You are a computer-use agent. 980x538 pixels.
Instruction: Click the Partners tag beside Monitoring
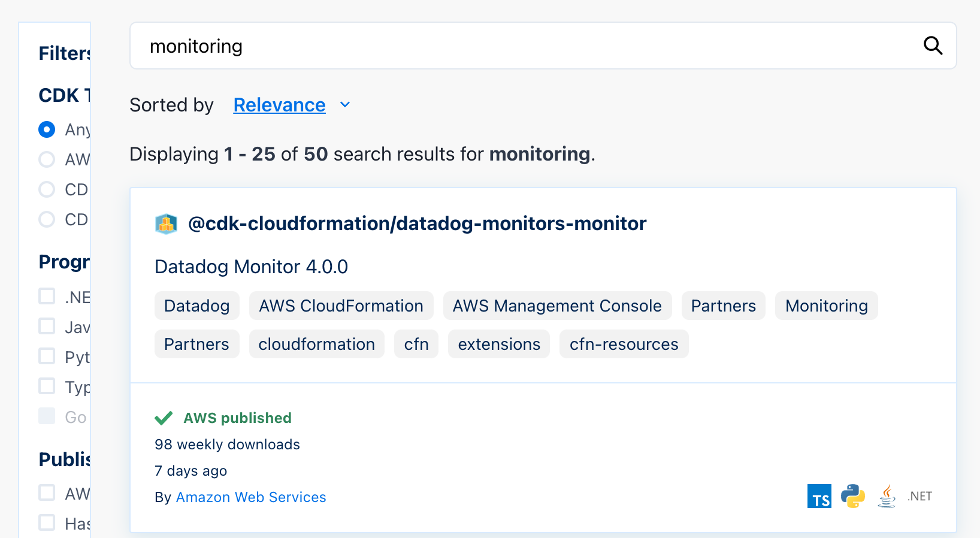click(724, 306)
